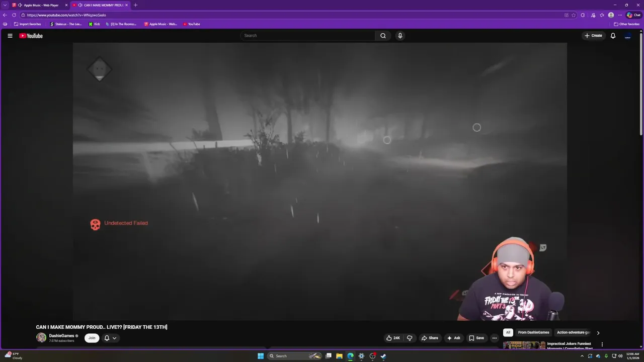The image size is (644, 362).
Task: Open the favorites list icon in toolbar
Action: (602, 15)
